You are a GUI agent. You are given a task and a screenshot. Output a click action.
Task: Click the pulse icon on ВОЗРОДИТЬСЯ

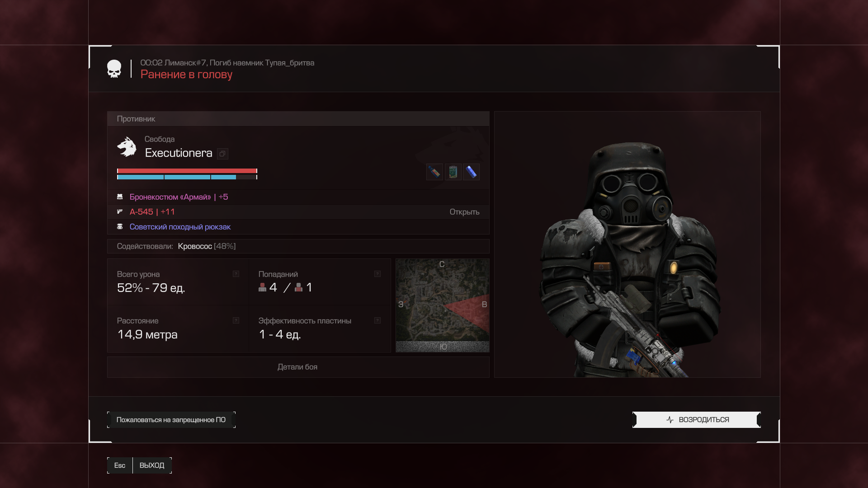tap(670, 420)
